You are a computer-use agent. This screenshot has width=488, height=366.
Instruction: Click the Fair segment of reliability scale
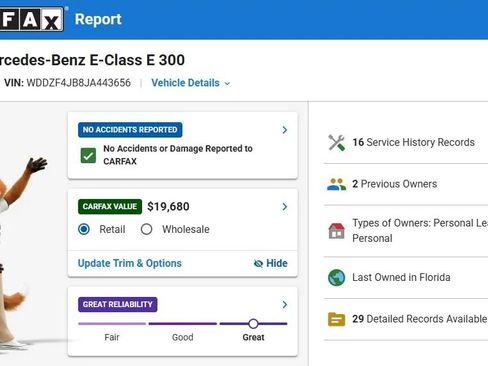click(112, 323)
